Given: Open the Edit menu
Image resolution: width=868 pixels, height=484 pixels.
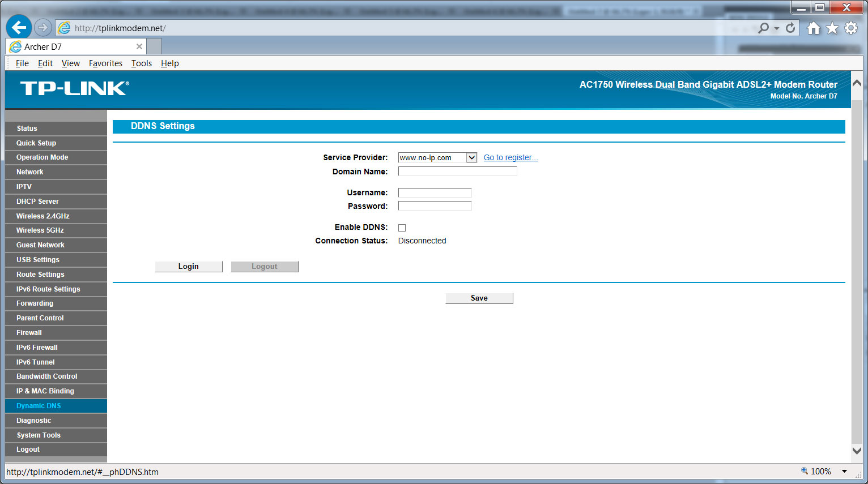Looking at the screenshot, I should click(45, 63).
